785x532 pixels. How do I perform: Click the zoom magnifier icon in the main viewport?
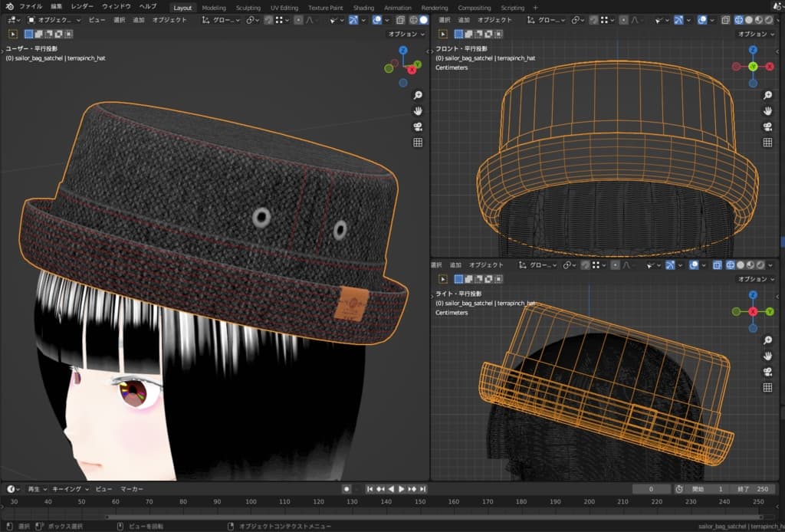point(418,96)
